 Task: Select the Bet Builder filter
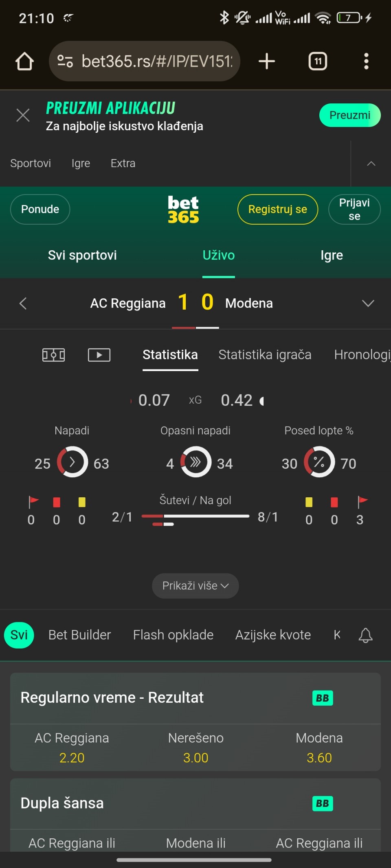(79, 635)
